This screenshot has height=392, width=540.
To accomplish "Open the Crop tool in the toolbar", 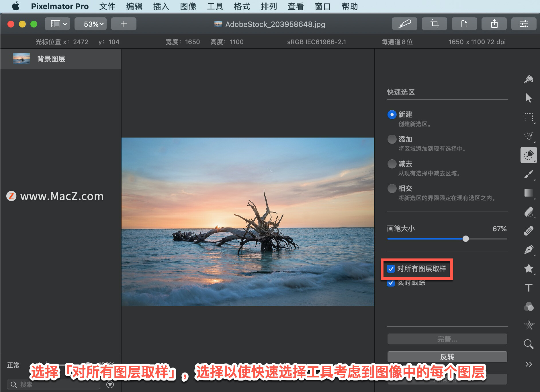I will tap(435, 24).
